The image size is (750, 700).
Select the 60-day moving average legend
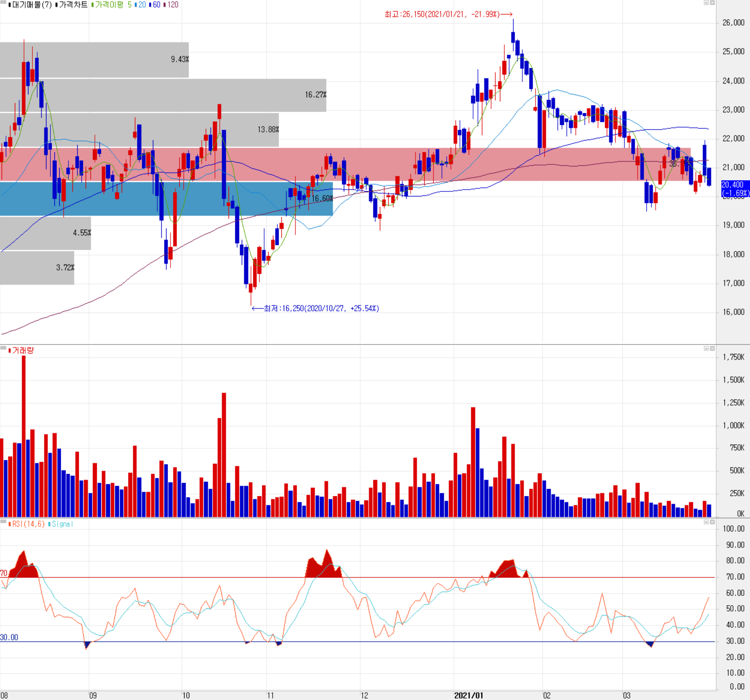click(x=155, y=5)
